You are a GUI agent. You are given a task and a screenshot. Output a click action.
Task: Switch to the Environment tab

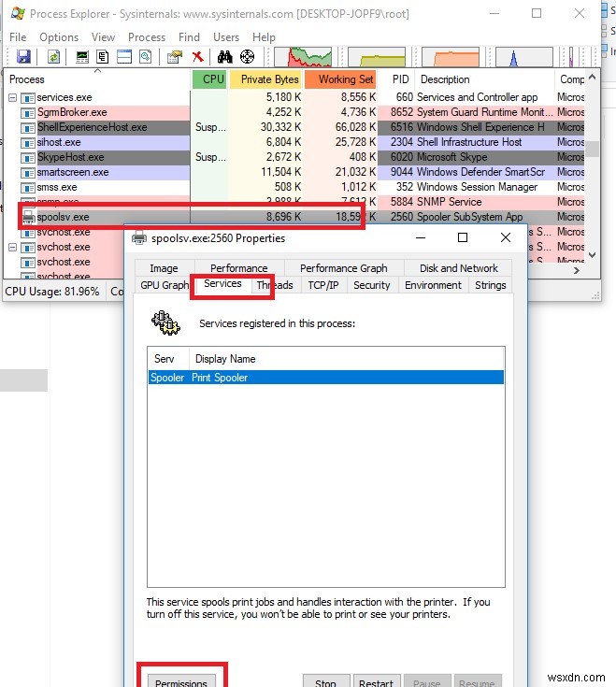(x=434, y=285)
